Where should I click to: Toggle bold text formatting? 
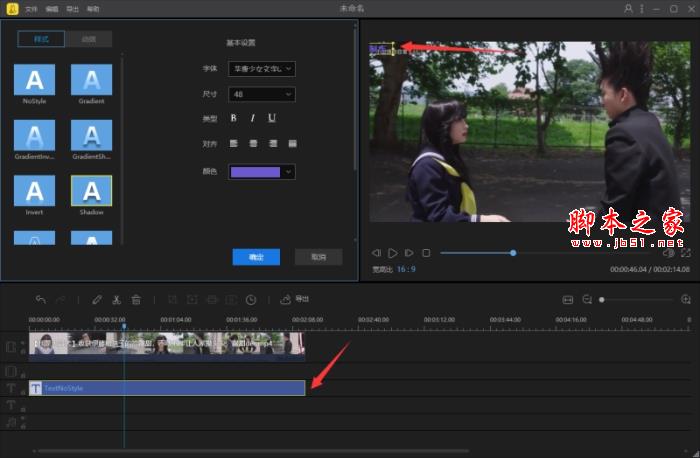(x=234, y=118)
